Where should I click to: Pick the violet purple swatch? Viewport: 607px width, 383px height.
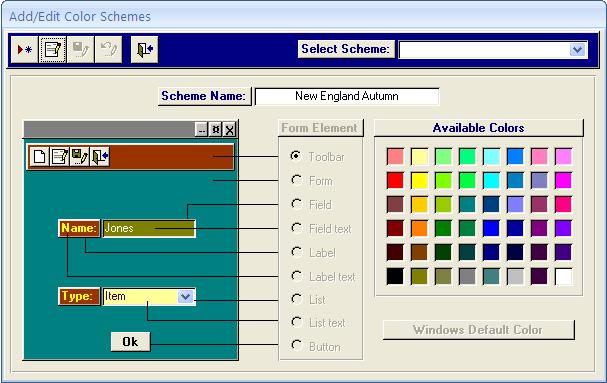563,228
